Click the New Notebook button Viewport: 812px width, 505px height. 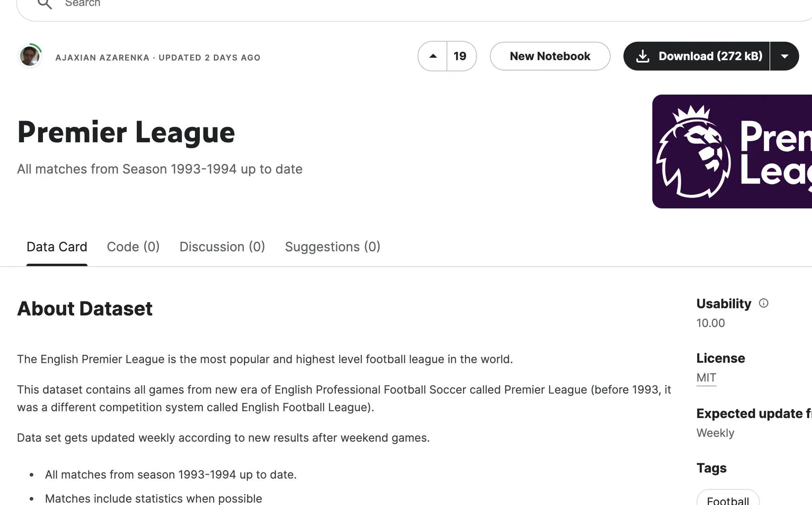click(x=550, y=56)
